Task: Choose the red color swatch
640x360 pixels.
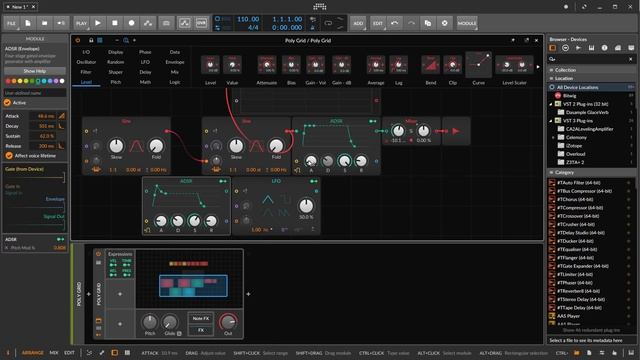Action: 8,81
